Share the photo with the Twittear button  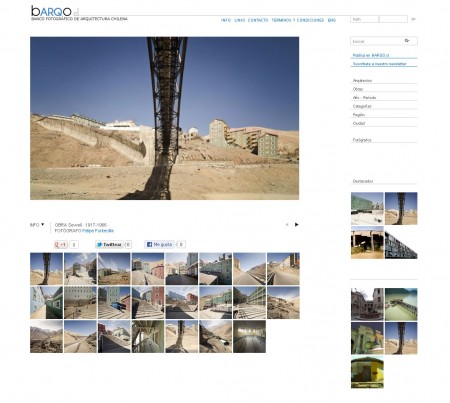coord(109,245)
